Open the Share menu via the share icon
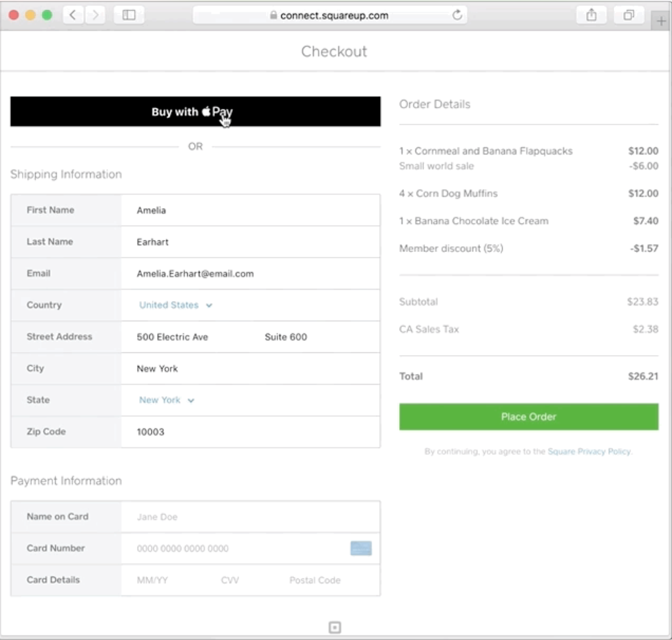The height and width of the screenshot is (640, 672). click(591, 16)
